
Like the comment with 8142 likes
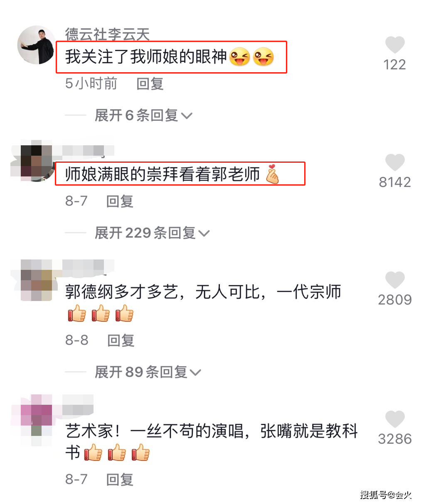[x=395, y=162]
